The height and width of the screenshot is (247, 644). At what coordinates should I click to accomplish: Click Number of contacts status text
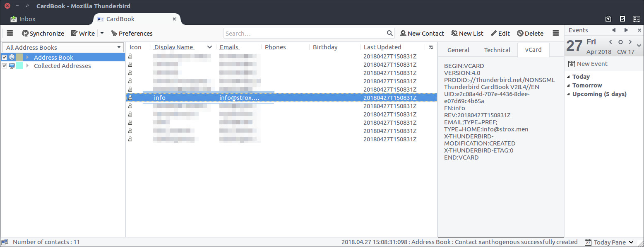click(x=46, y=242)
